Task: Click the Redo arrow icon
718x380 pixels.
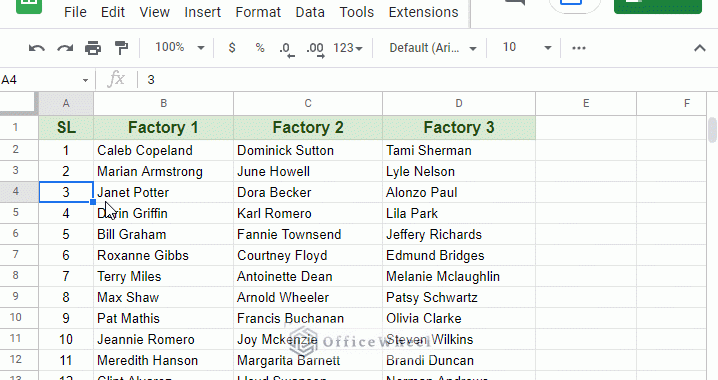Action: click(65, 48)
